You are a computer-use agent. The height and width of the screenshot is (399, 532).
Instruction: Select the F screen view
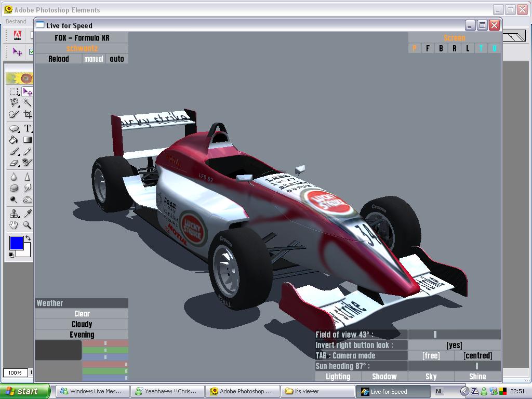[x=428, y=48]
